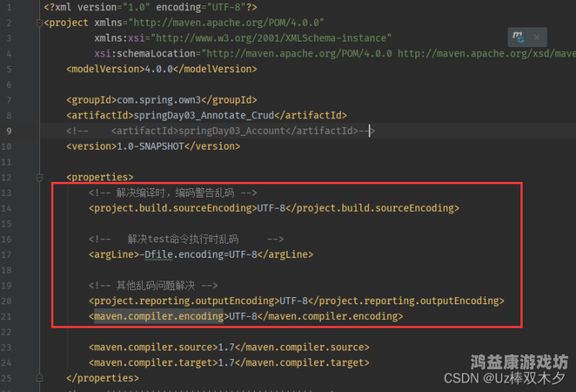Click the modelVersion 4.0.0 line
Viewport: 576px width, 392px height.
pyautogui.click(x=162, y=69)
